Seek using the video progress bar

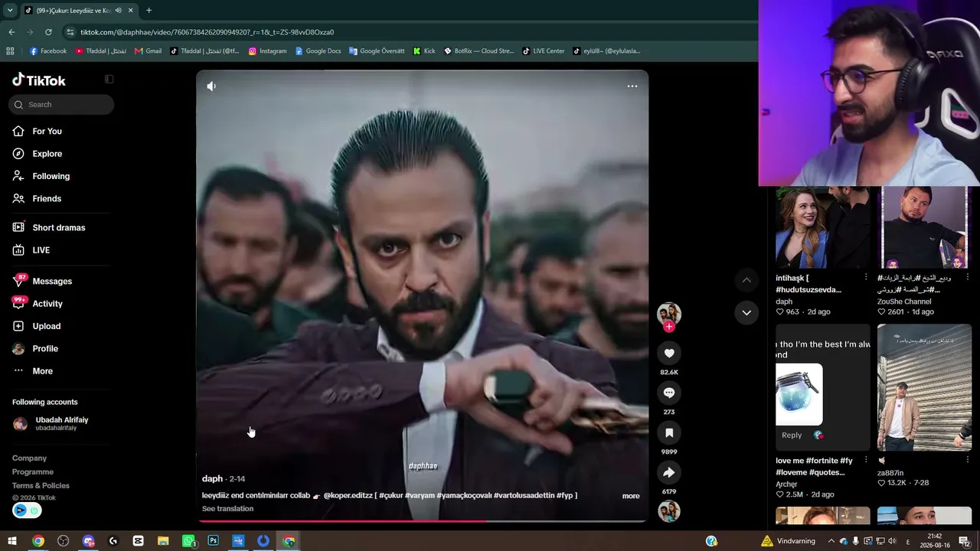coord(423,521)
